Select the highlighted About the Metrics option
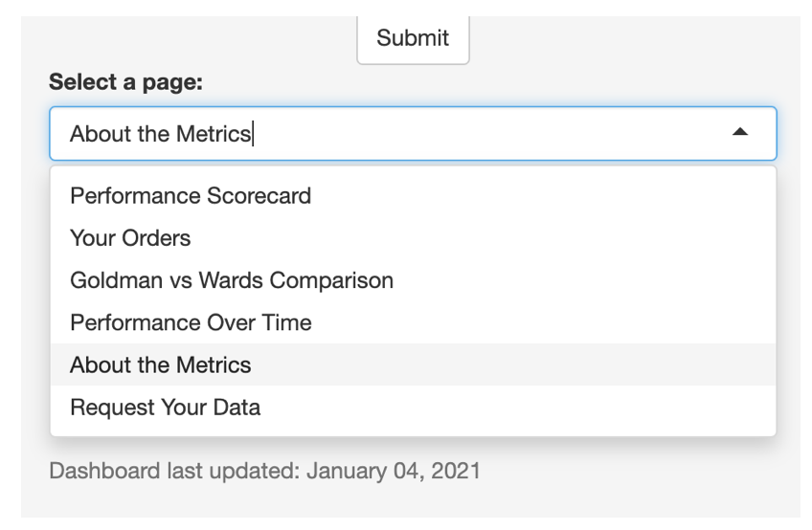This screenshot has height=530, width=812. 413,364
